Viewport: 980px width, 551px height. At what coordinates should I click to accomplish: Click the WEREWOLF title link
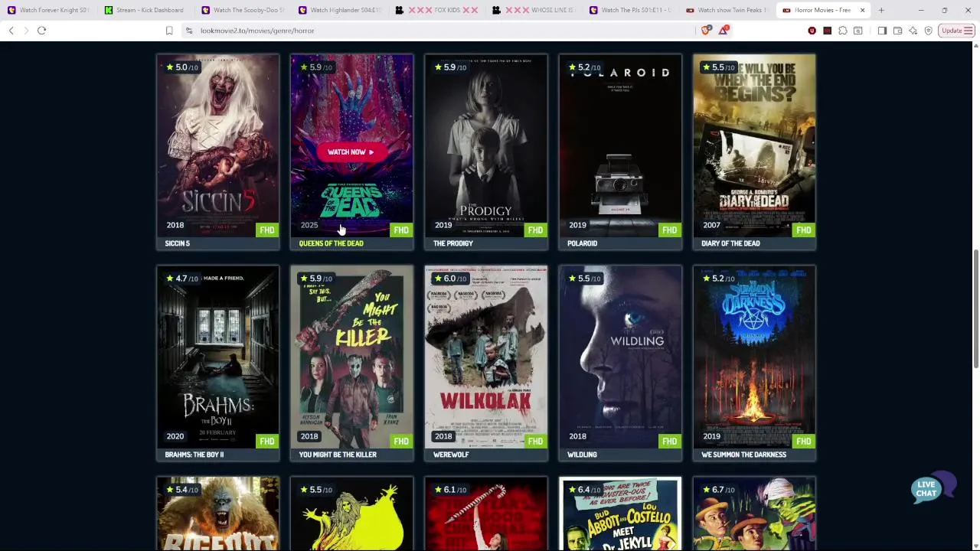click(x=451, y=455)
